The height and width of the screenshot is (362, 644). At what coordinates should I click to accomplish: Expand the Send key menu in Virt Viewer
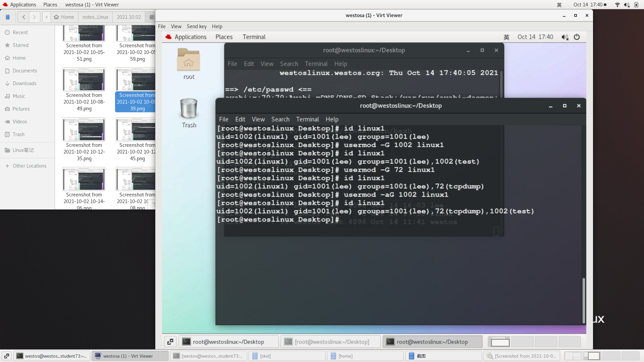pos(196,26)
